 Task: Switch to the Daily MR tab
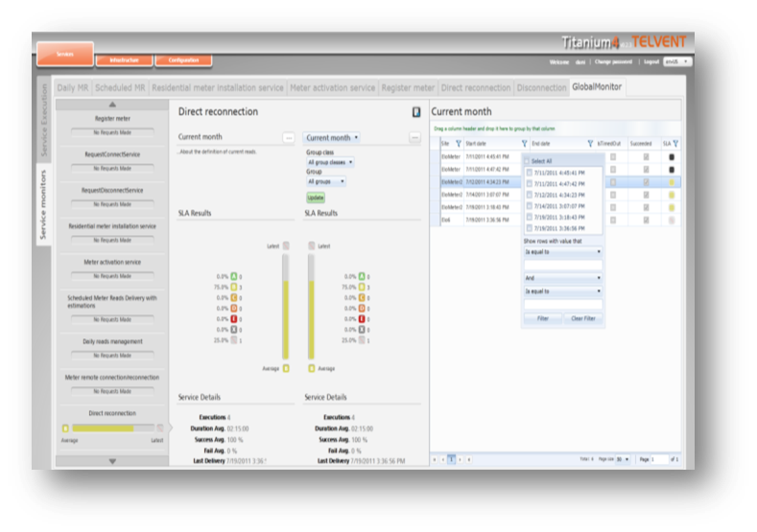pyautogui.click(x=72, y=88)
